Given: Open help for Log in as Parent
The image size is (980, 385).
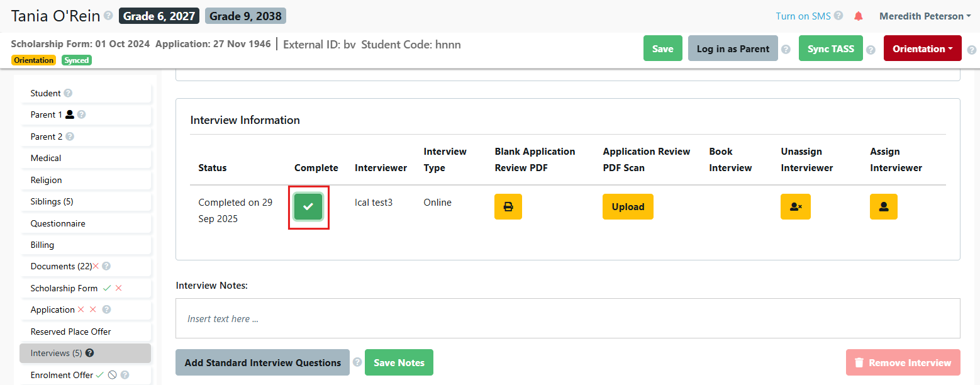Looking at the screenshot, I should [x=786, y=48].
